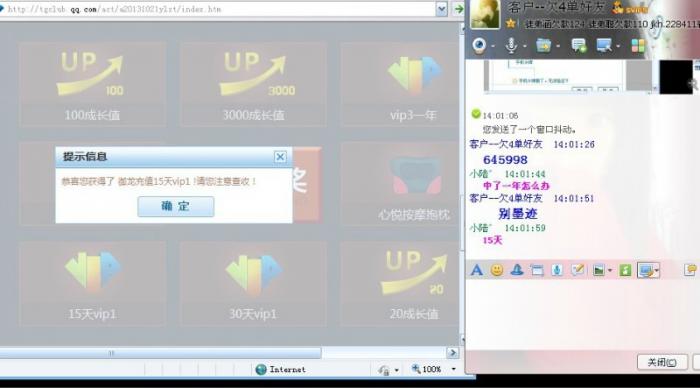The image size is (700, 388).
Task: Click the create discussion group icon
Action: point(579,45)
